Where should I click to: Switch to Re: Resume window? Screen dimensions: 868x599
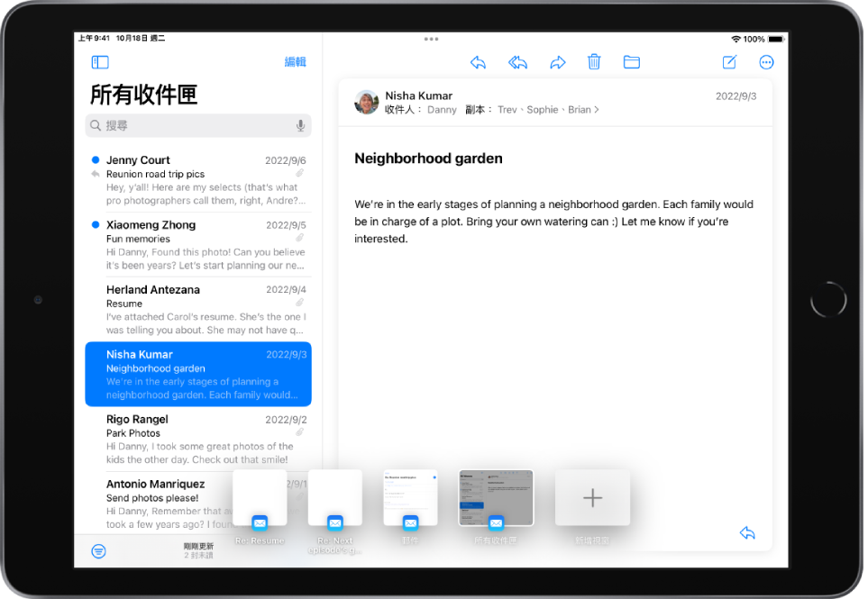pos(260,498)
